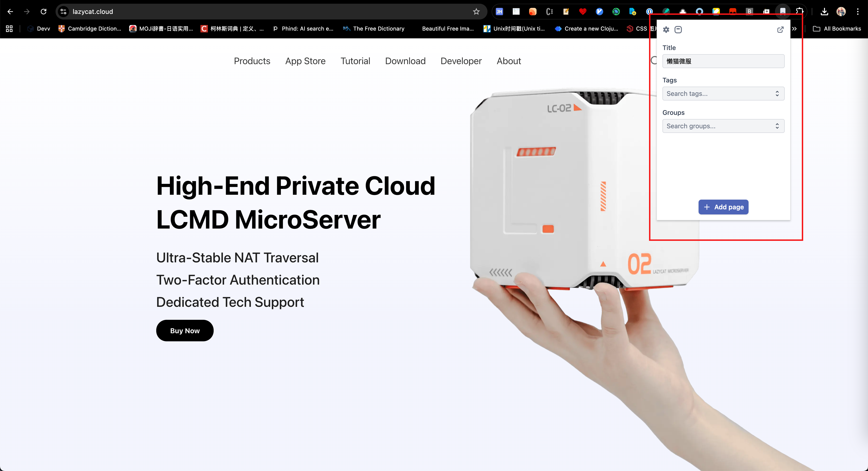Click the popup's archive box icon
This screenshot has height=471, width=868.
pos(678,30)
